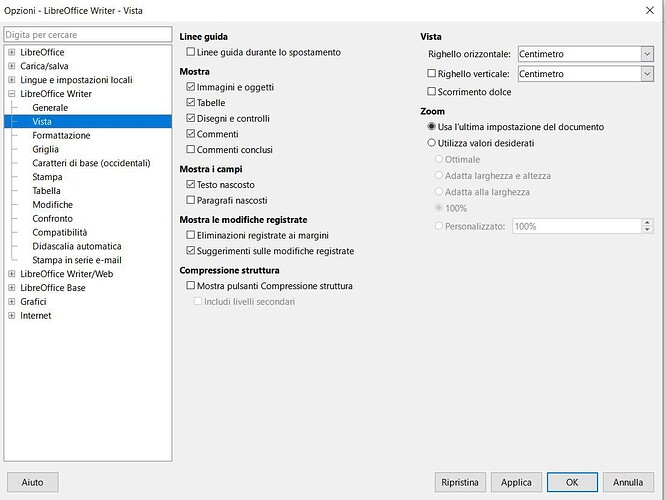Uncheck Disegni e controlli

pyautogui.click(x=191, y=118)
